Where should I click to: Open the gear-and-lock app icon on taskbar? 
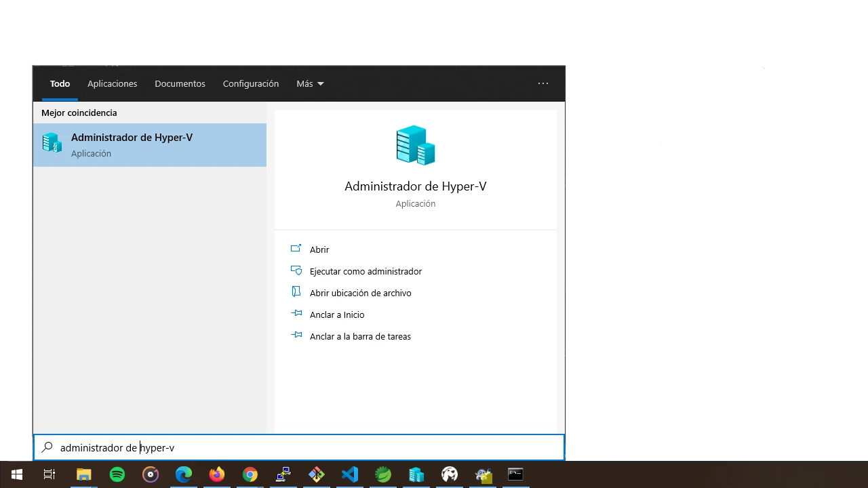(483, 474)
